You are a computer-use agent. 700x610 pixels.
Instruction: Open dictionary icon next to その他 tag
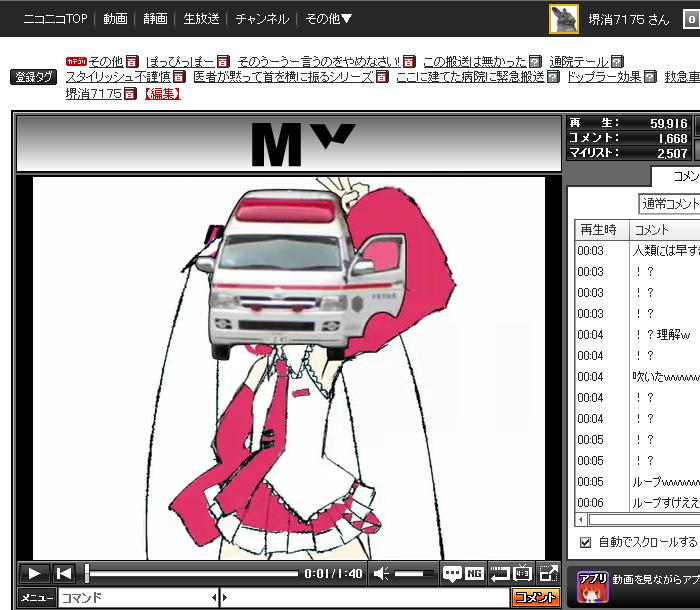[x=132, y=61]
